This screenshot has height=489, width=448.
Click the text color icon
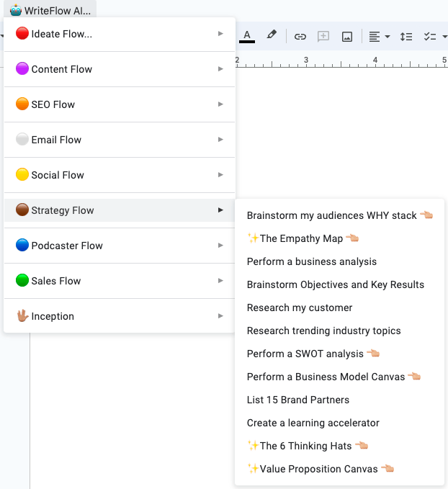tap(247, 37)
